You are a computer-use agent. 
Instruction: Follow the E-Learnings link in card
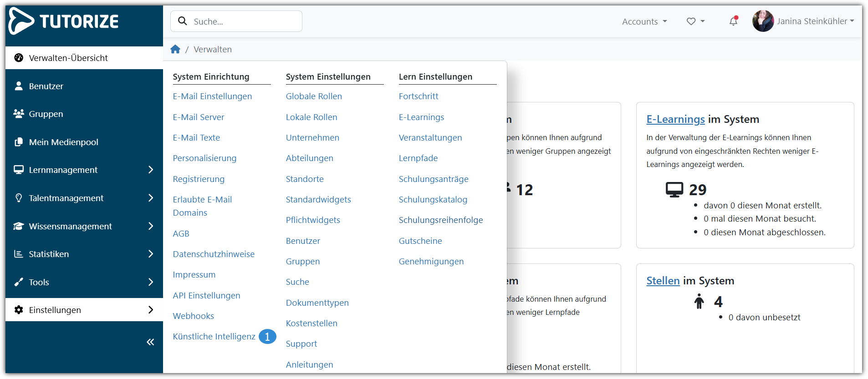pyautogui.click(x=675, y=119)
